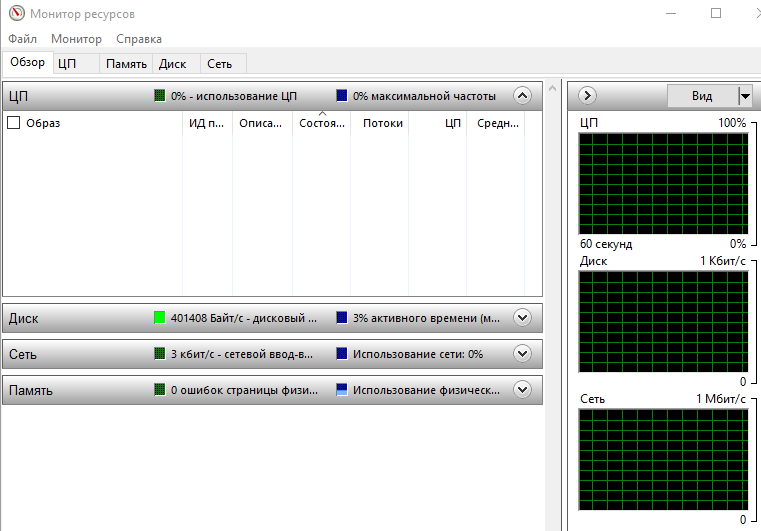Click the ЦП usage graph

pos(663,183)
